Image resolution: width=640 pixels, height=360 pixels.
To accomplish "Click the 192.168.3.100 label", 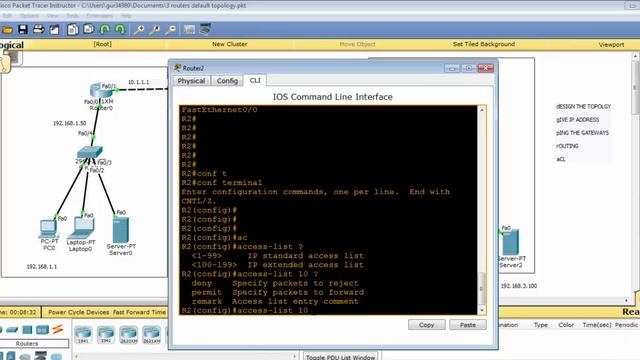I will 519,286.
